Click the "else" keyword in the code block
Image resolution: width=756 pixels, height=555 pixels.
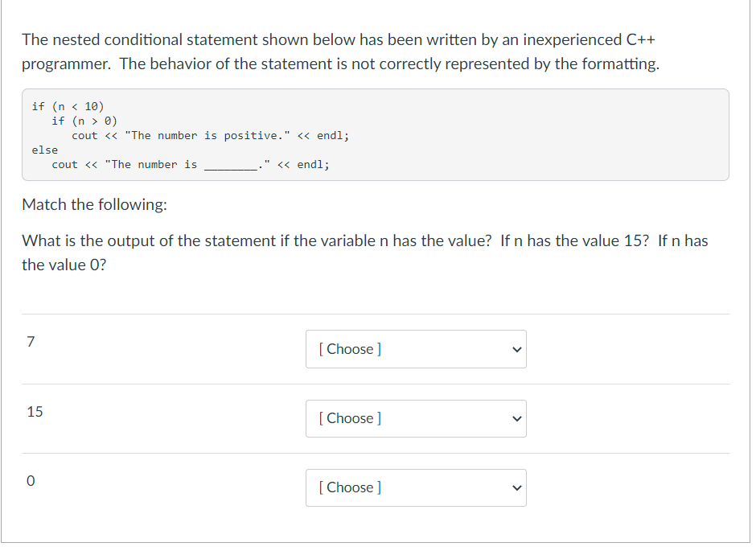click(45, 150)
